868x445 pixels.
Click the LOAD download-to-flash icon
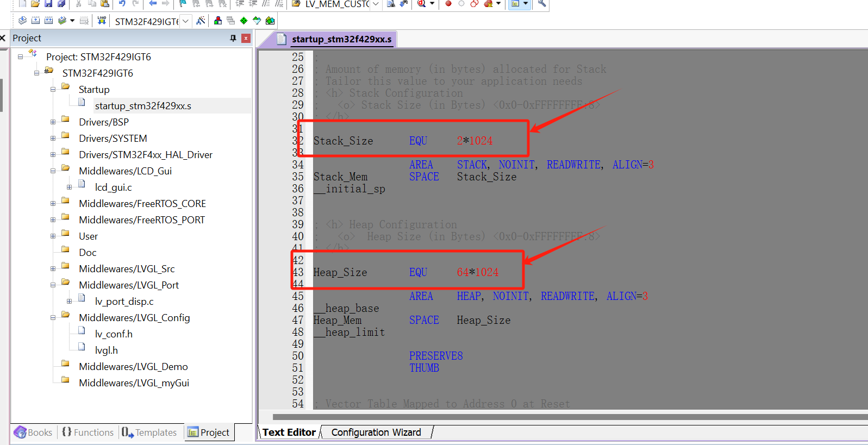tap(102, 21)
